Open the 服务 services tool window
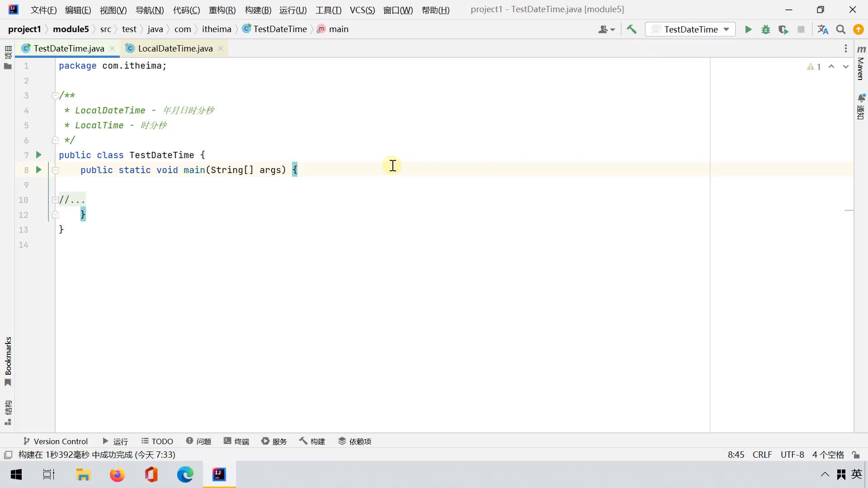The image size is (868, 488). pyautogui.click(x=274, y=441)
